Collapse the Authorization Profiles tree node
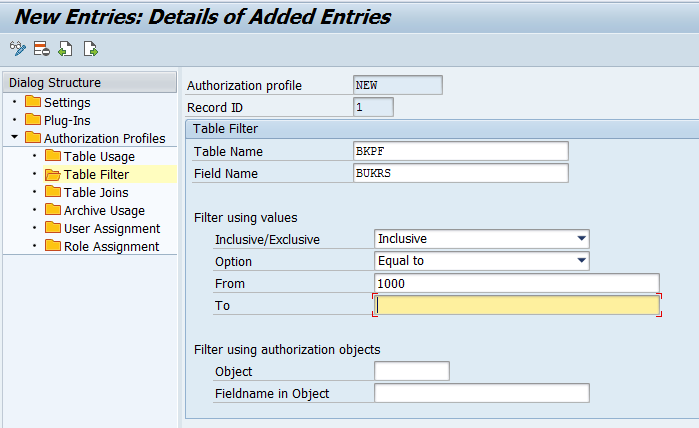Viewport: 699px width, 428px height. pyautogui.click(x=15, y=137)
